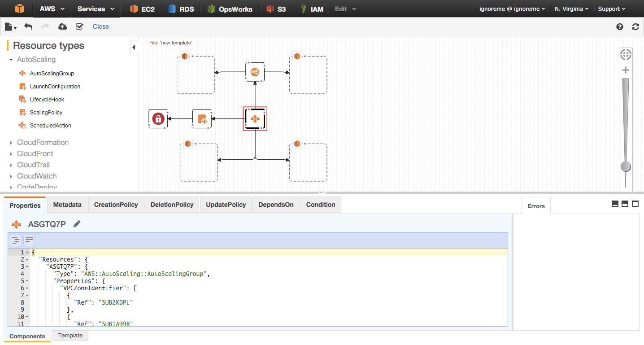Maximize the bottom panel layout icon

[x=635, y=204]
